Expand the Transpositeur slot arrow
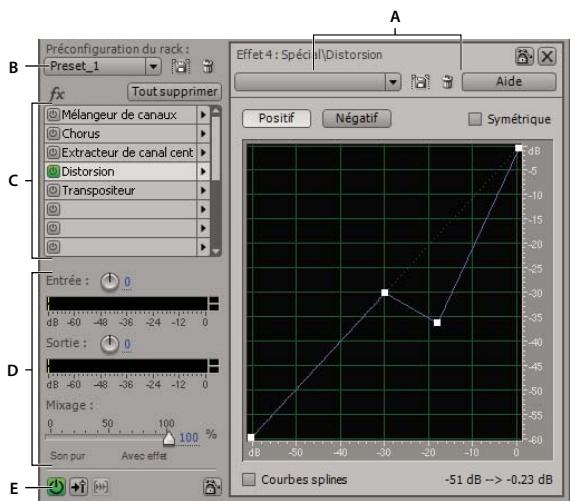 point(203,190)
